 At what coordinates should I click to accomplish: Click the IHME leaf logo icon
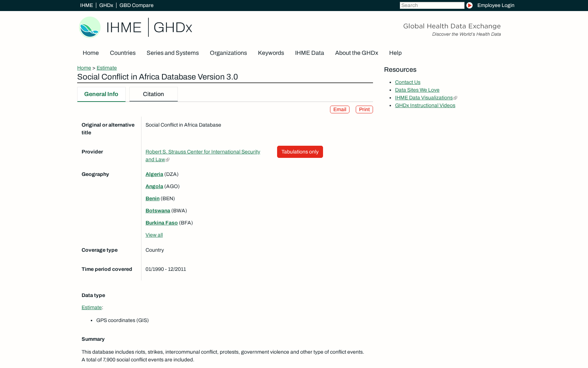tap(90, 27)
